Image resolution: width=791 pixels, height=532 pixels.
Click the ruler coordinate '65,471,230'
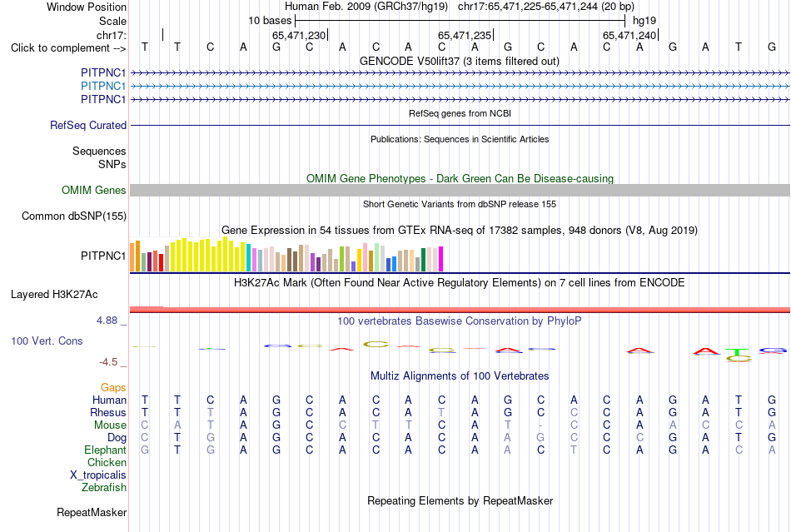tap(299, 35)
